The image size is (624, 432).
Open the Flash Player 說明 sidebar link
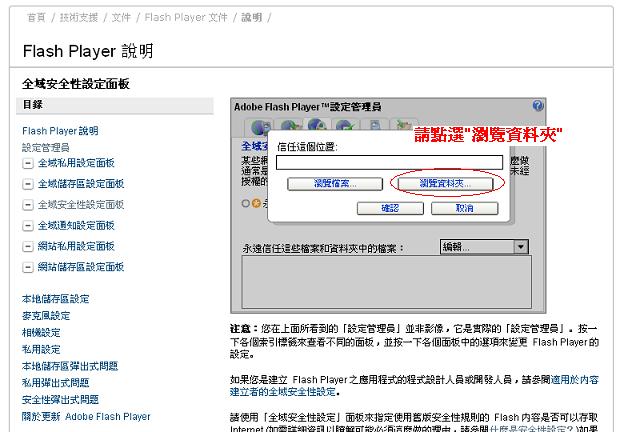(x=60, y=131)
